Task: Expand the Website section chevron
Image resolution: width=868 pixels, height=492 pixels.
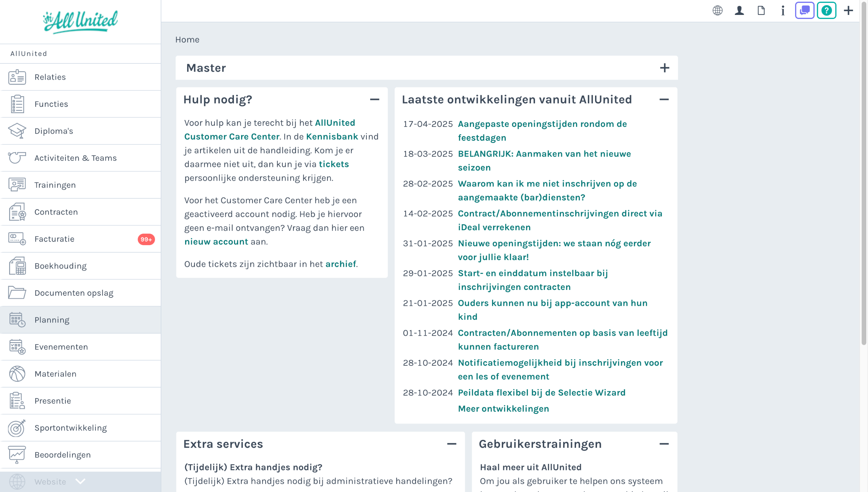Action: [80, 481]
